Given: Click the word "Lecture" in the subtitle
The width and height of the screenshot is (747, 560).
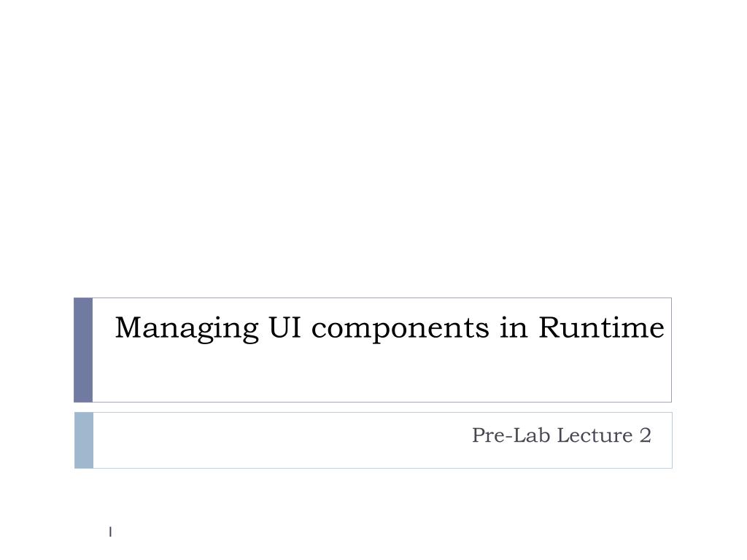Looking at the screenshot, I should click(595, 435).
